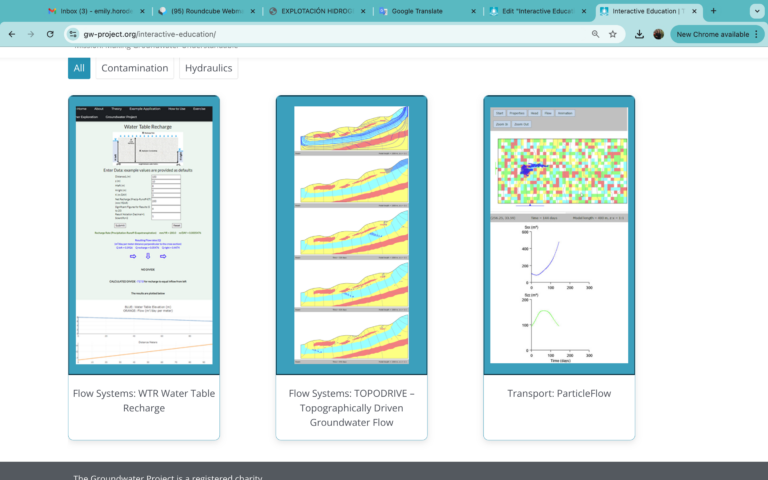Open a new tab with plus button

(x=713, y=10)
